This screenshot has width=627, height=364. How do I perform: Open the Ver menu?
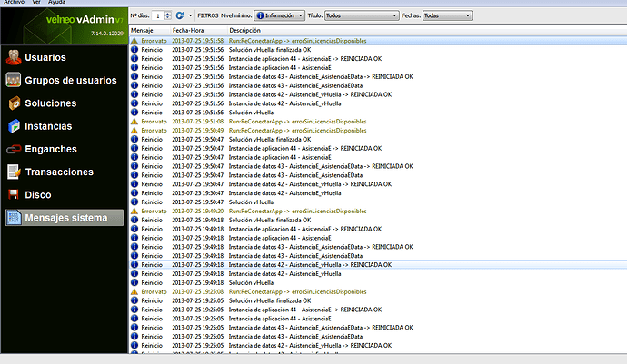(36, 3)
